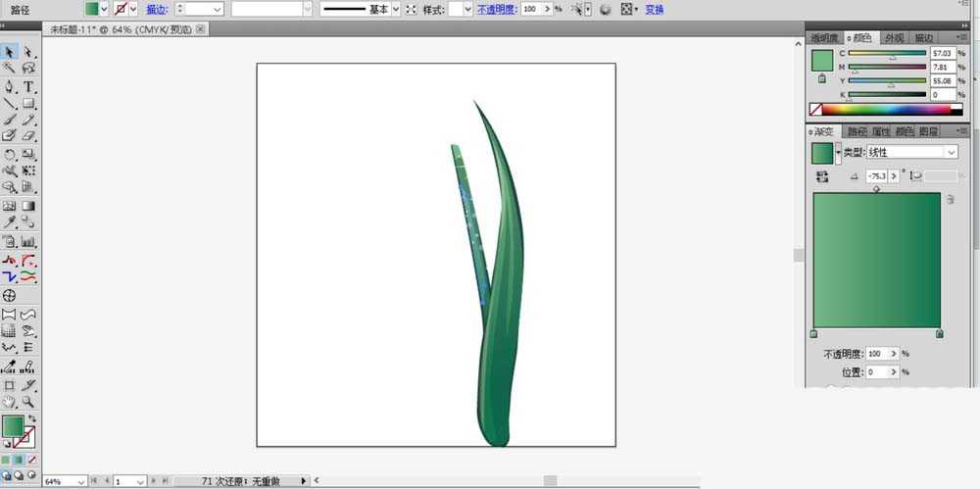Screen dimensions: 980x489
Task: Set color to None in toolbox
Action: tap(32, 461)
